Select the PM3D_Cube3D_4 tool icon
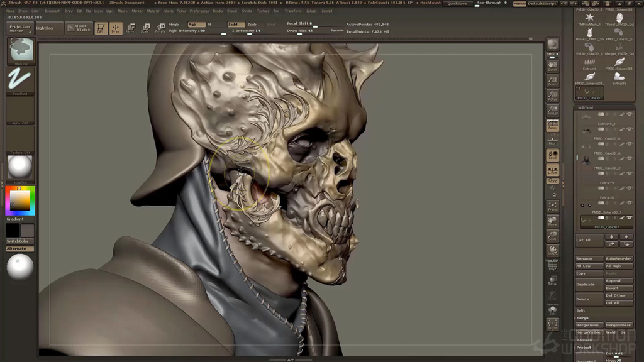 589,48
